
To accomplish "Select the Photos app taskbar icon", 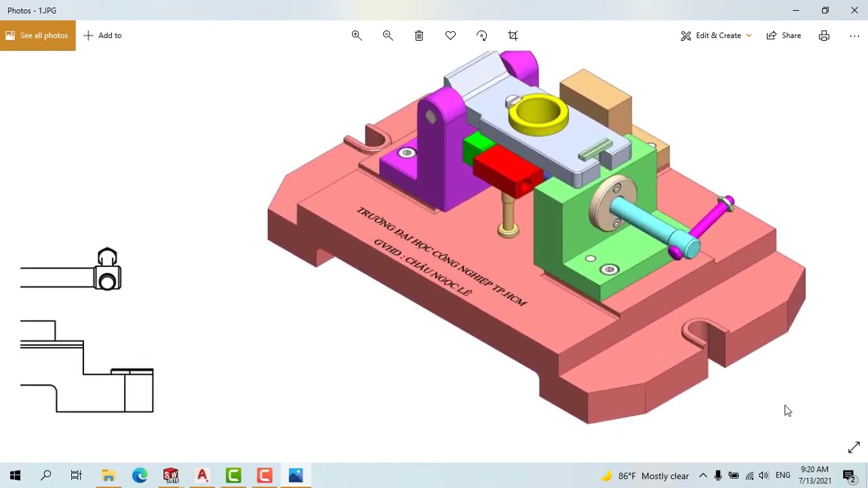I will coord(296,476).
